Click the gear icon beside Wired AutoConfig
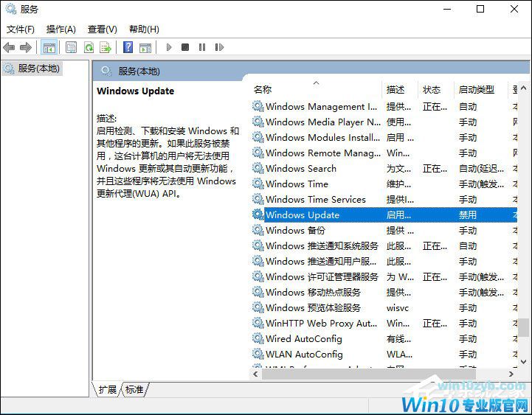 (258, 338)
